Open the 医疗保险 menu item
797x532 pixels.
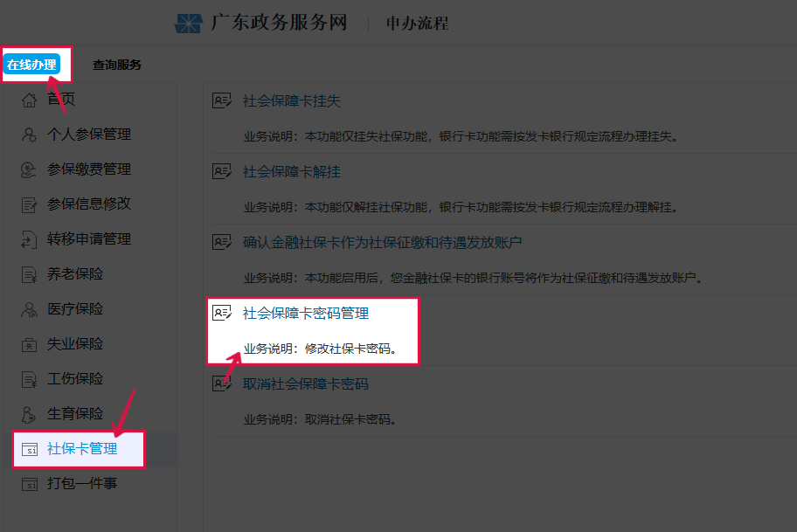pos(75,309)
